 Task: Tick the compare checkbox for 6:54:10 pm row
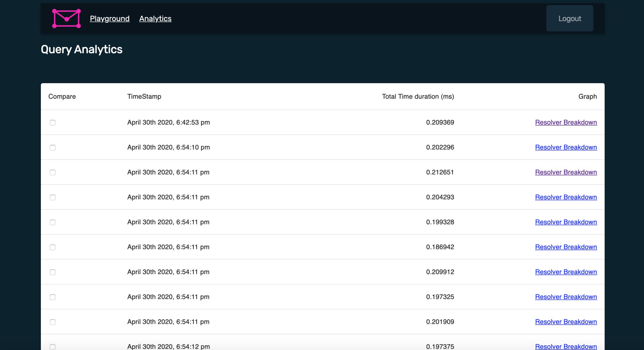coord(52,148)
